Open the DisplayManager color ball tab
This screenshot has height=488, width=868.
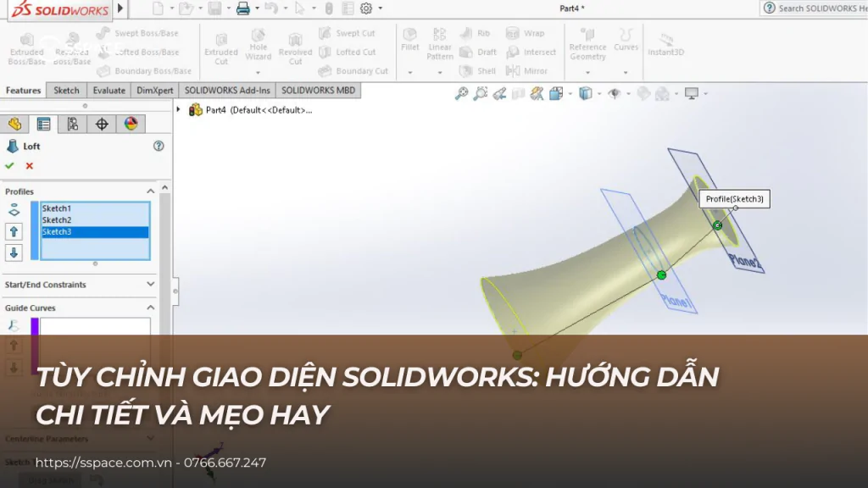[x=131, y=124]
